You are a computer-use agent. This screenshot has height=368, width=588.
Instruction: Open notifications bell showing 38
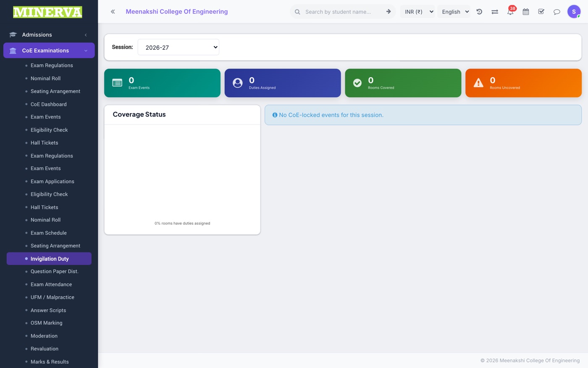coord(510,11)
